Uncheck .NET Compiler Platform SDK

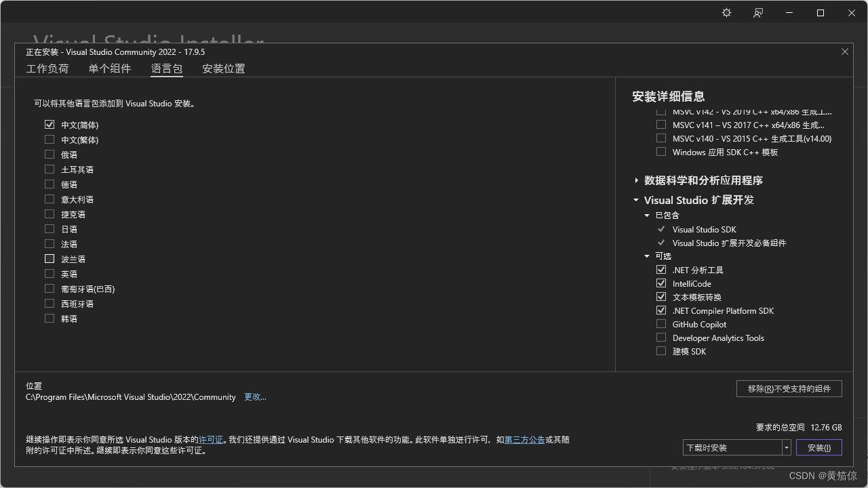(x=661, y=310)
